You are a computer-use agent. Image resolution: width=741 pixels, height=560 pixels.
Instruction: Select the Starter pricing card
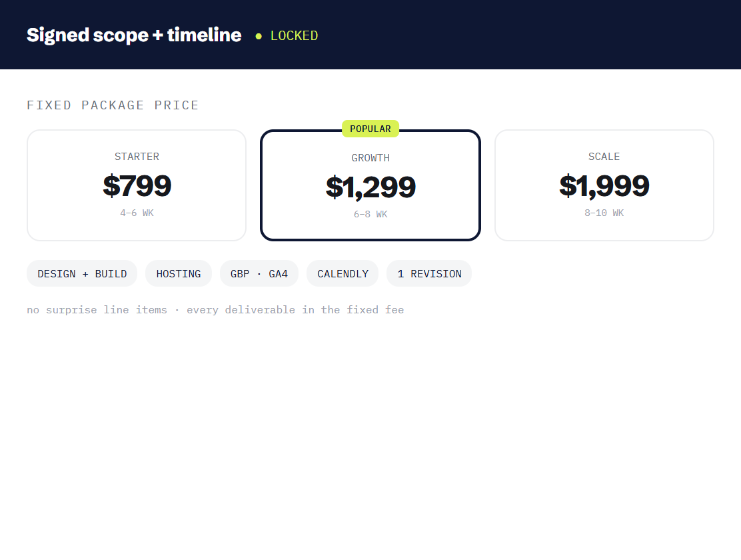pyautogui.click(x=137, y=185)
